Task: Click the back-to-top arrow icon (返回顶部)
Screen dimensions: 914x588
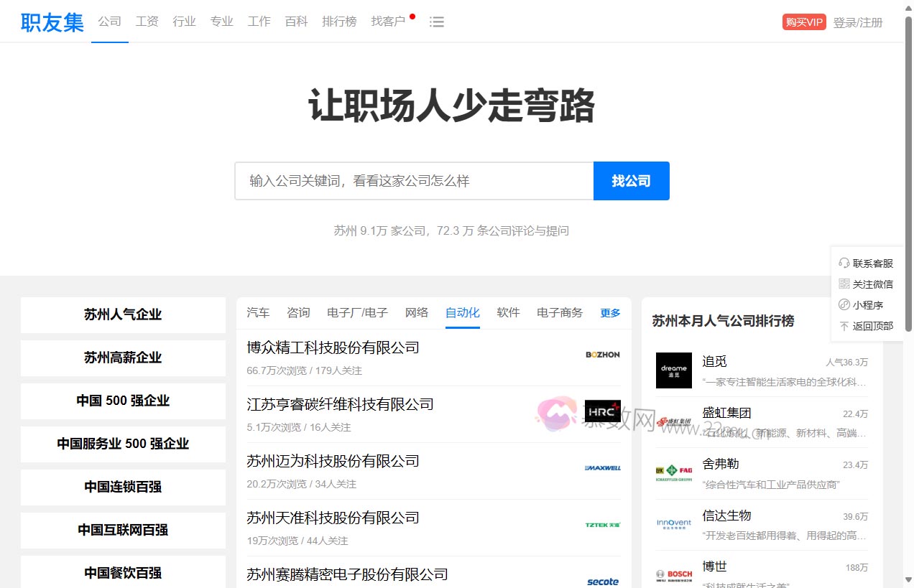Action: pos(843,325)
